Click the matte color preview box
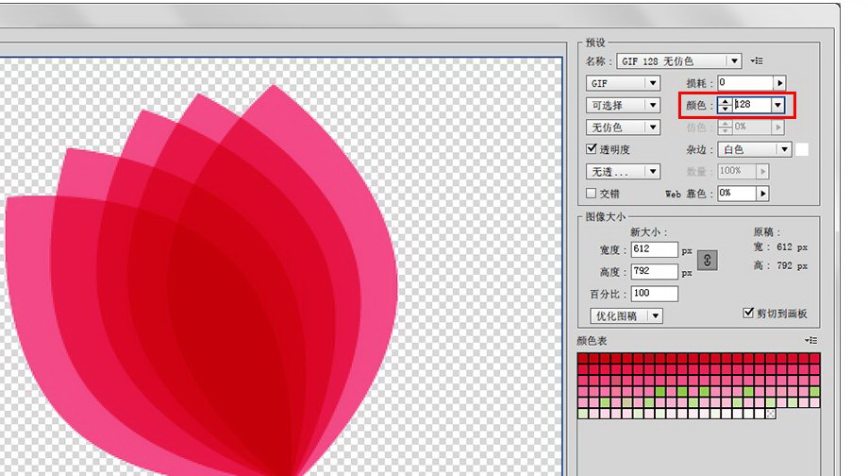Viewport: 868px width, 476px height. coord(802,149)
